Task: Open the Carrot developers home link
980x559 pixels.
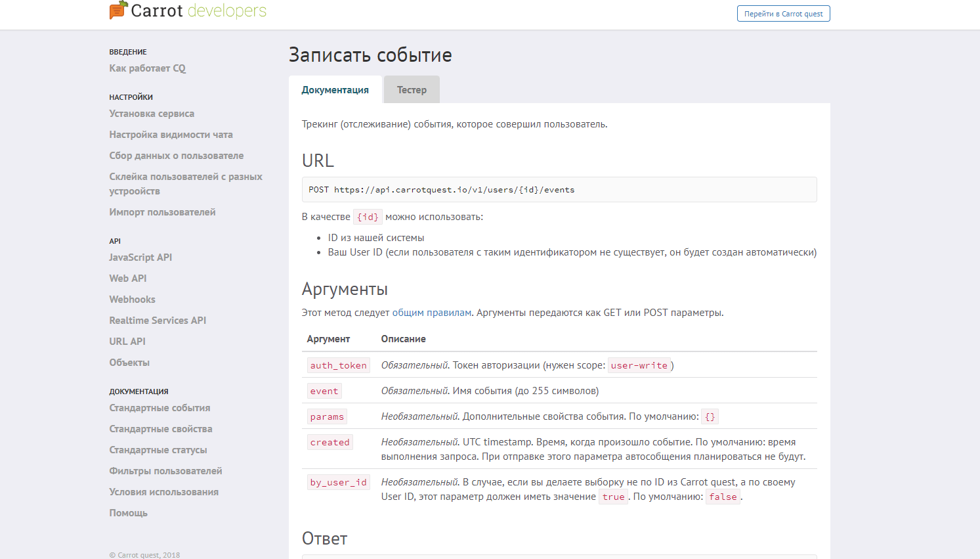Action: (188, 11)
